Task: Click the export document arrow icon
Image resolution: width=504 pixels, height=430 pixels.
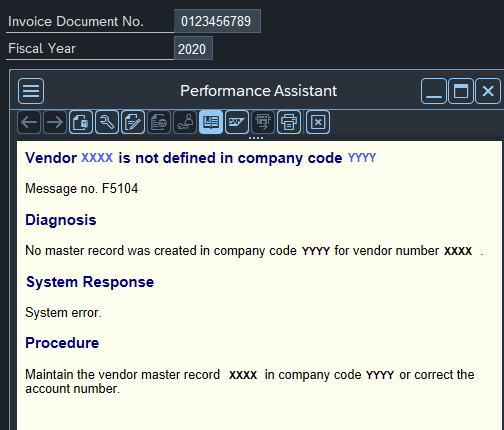Action: coord(263,122)
